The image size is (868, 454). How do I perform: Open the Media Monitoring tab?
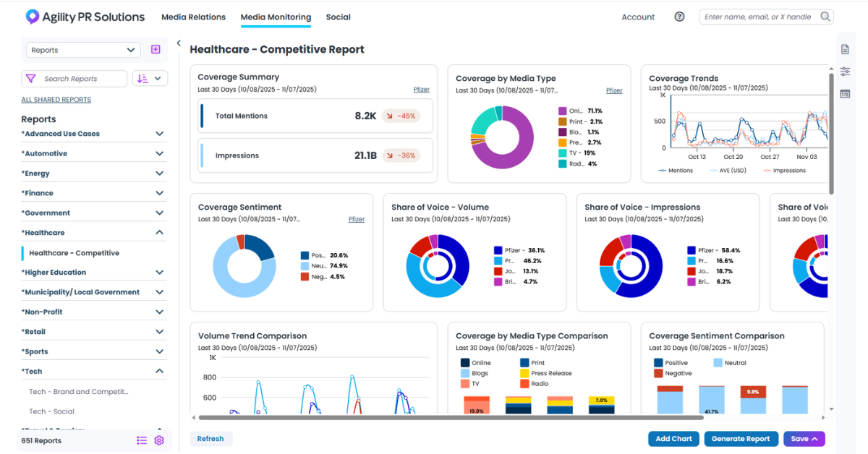pos(276,17)
